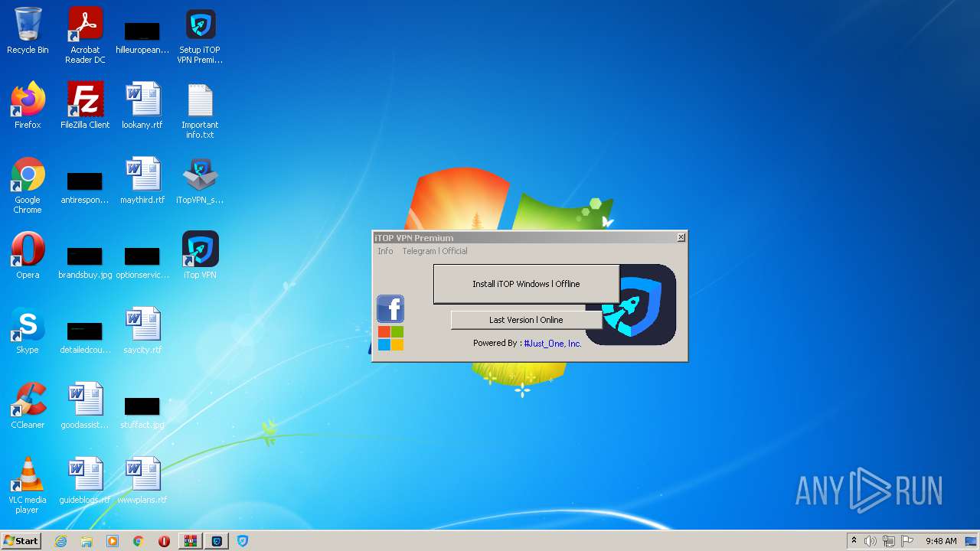Select Important info.txt file icon
Viewport: 980px width, 551px height.
click(x=200, y=110)
